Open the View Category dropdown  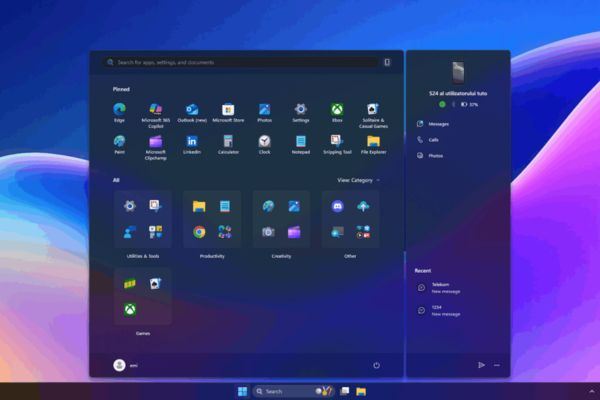[x=358, y=180]
